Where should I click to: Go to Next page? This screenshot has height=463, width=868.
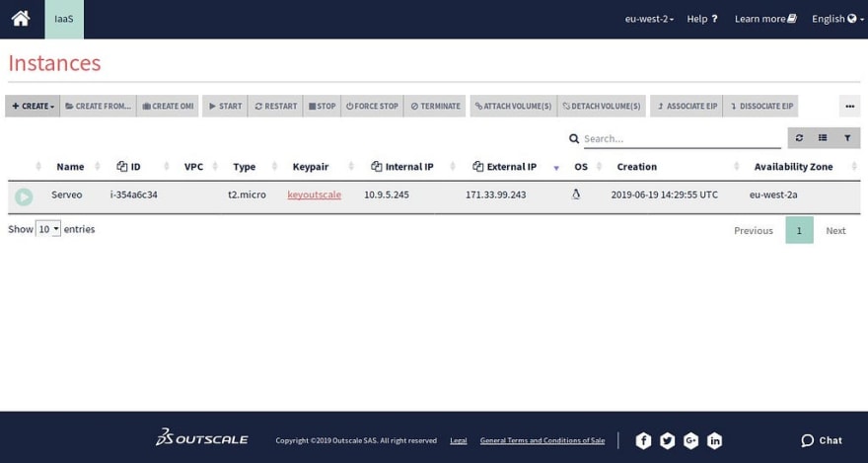pyautogui.click(x=835, y=230)
